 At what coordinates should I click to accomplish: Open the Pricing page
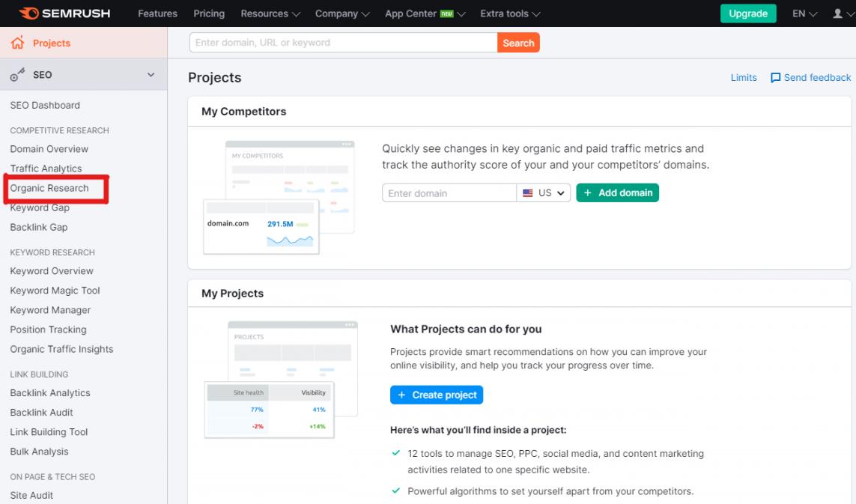(209, 13)
